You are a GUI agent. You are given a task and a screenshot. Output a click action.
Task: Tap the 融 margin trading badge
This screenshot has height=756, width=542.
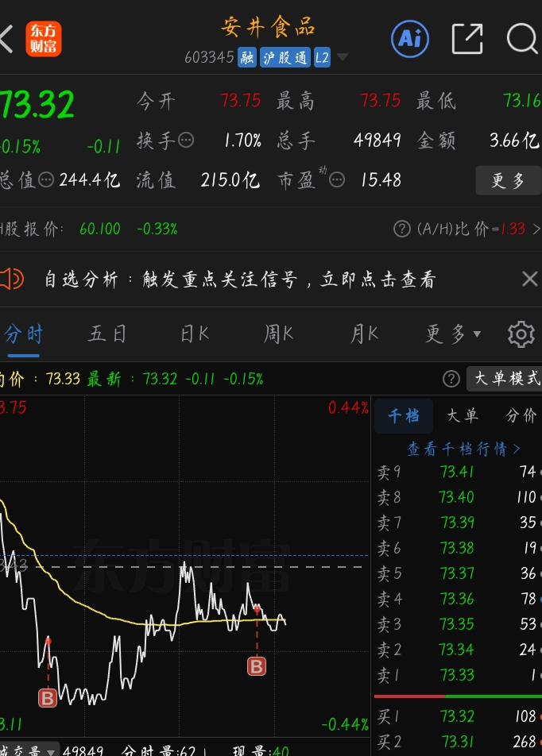[x=246, y=58]
